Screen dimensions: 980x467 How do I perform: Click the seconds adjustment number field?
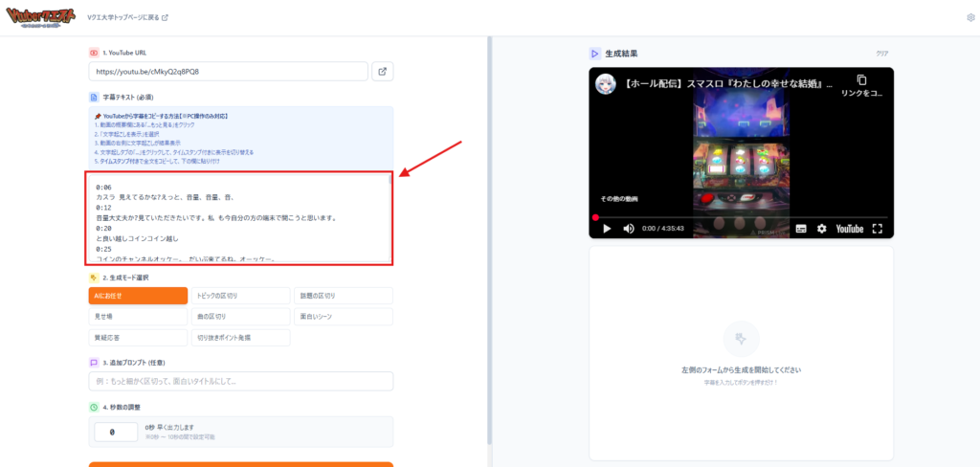[113, 433]
